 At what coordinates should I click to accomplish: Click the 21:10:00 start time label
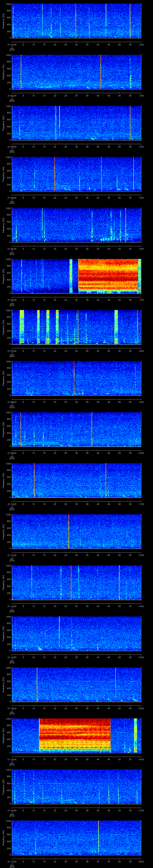click(12, 504)
